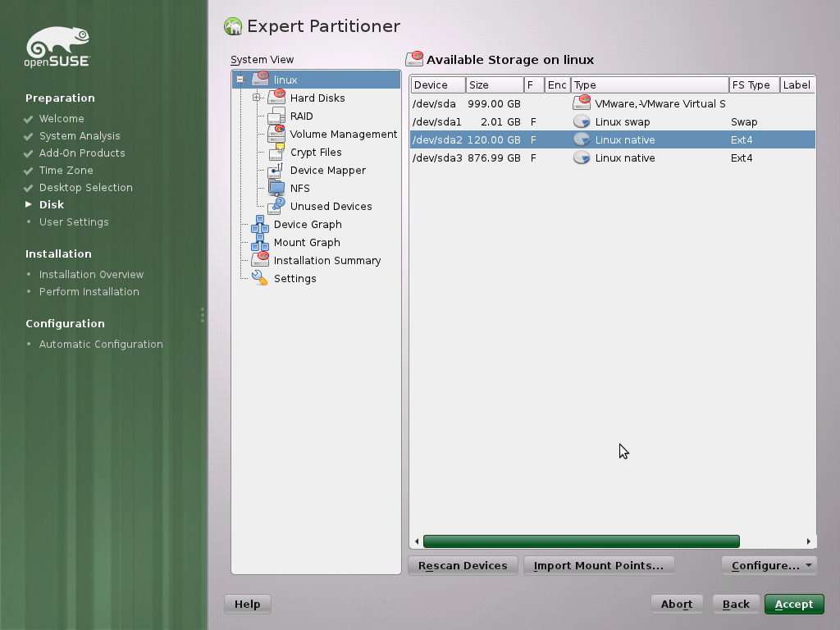Viewport: 840px width, 630px height.
Task: Click the right scroll arrow of table
Action: pyautogui.click(x=808, y=541)
